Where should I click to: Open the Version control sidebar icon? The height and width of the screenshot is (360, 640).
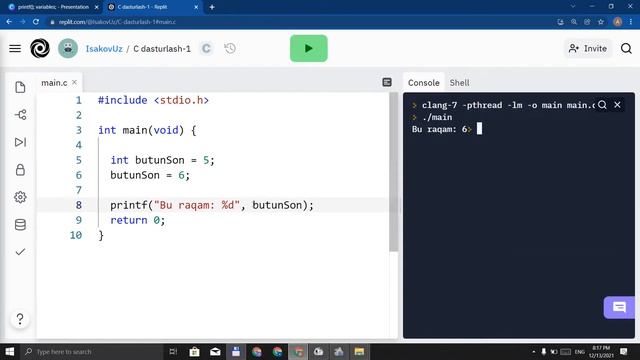(20, 115)
